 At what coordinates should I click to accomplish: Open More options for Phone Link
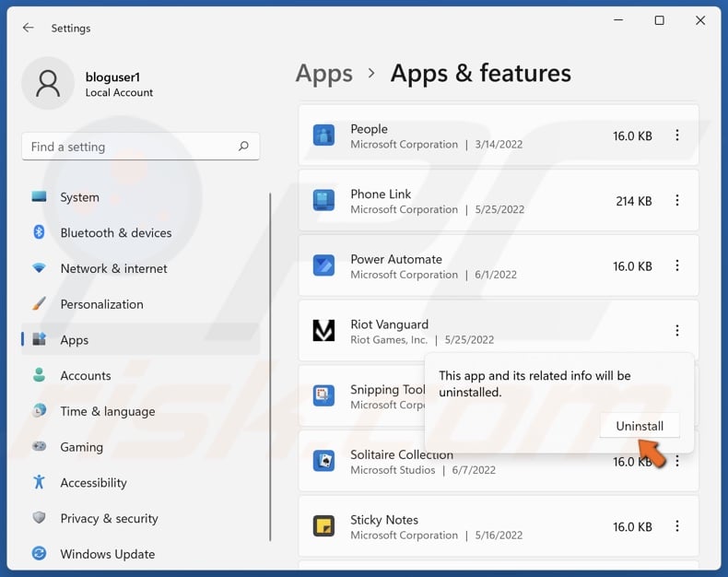(x=677, y=200)
